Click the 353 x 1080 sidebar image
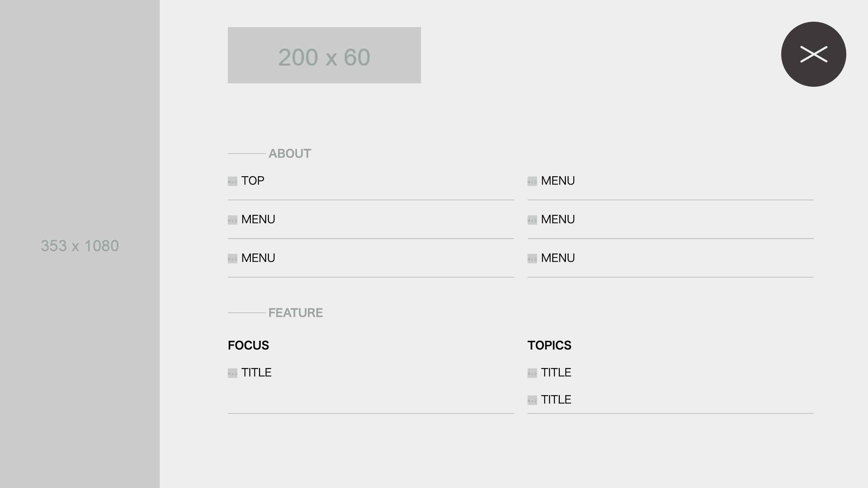Image resolution: width=868 pixels, height=488 pixels. pos(80,244)
